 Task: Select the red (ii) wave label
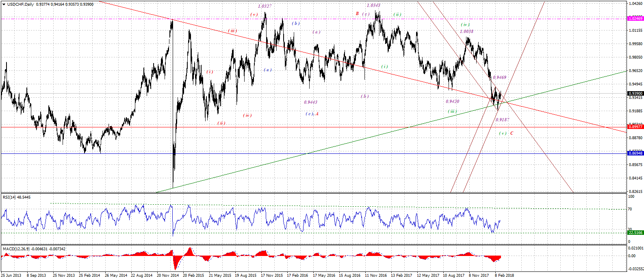coord(221,123)
